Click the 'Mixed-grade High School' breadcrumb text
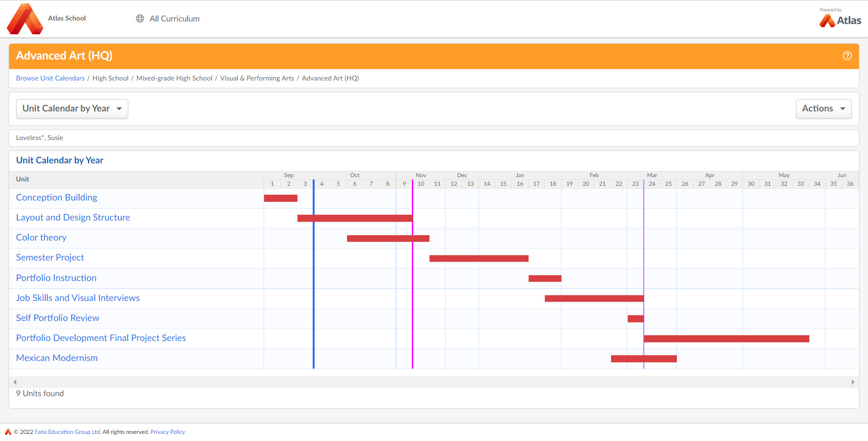Image resolution: width=868 pixels, height=441 pixels. (174, 78)
